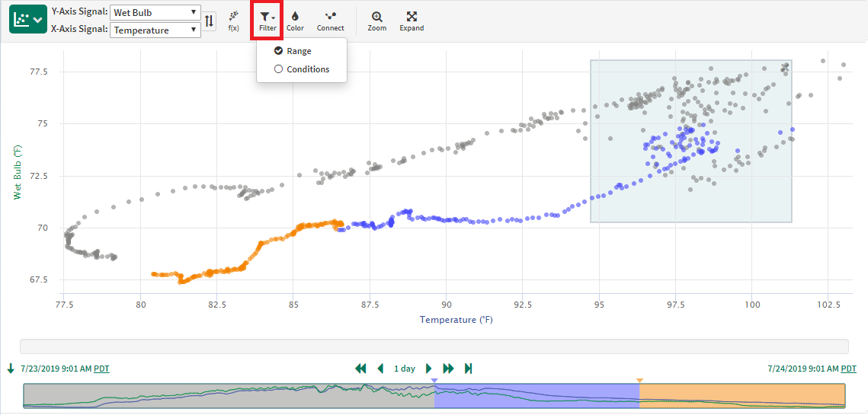
Task: Click the purple timeline marker triangle
Action: (434, 380)
